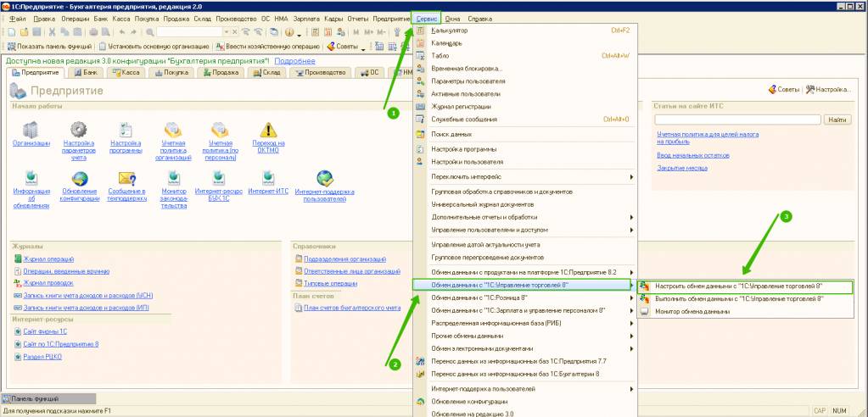Click the Журнал регистрации menu icon

[420, 107]
